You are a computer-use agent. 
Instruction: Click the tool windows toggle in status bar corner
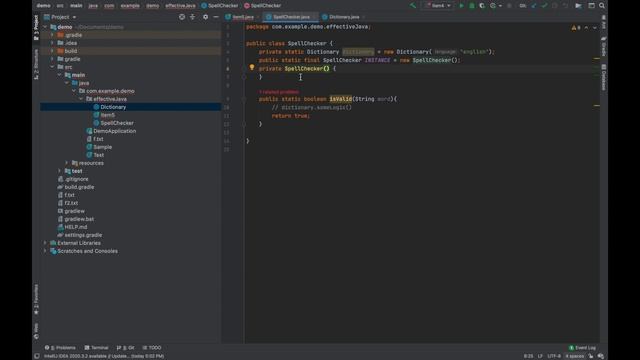[37, 356]
